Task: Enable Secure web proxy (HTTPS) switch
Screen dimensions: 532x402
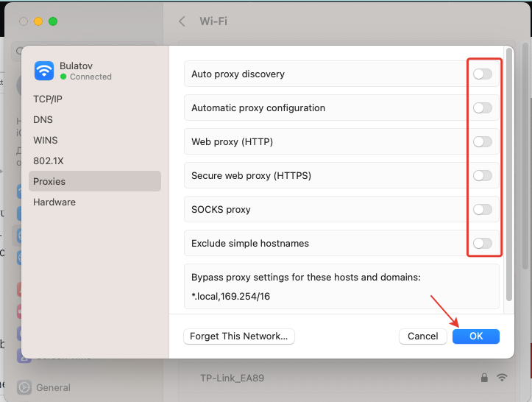Action: [482, 176]
